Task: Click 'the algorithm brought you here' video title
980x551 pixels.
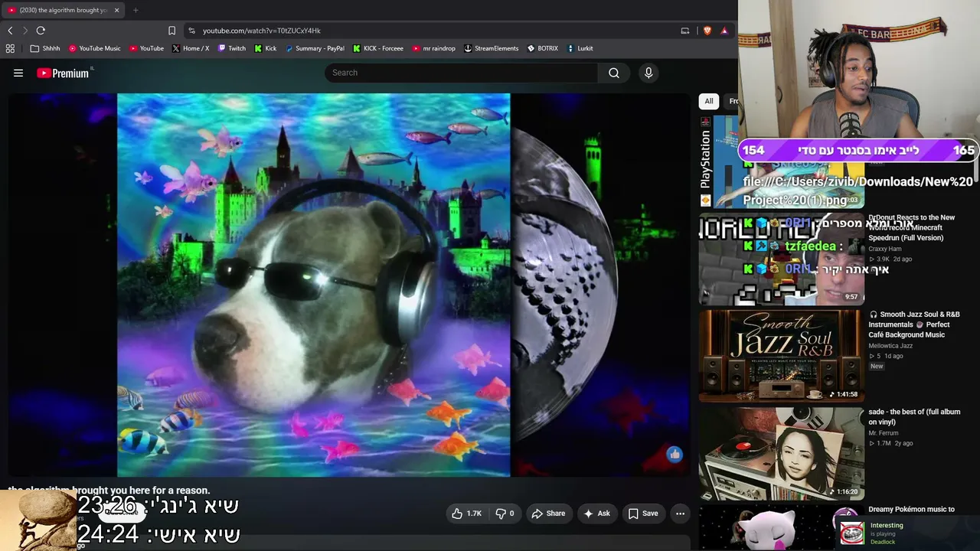Action: pos(109,491)
